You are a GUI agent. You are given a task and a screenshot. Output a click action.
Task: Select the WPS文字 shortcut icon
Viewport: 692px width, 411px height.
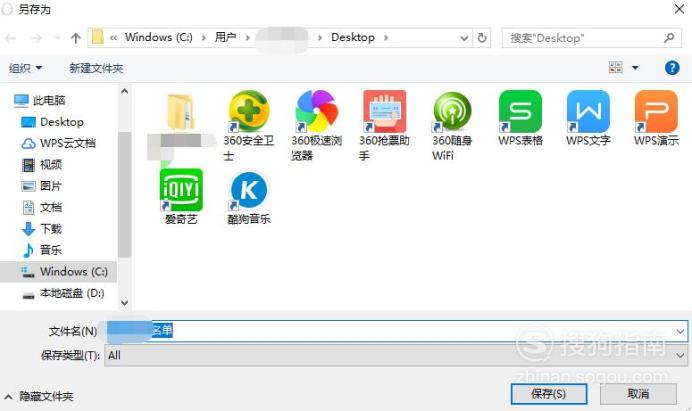pyautogui.click(x=588, y=112)
